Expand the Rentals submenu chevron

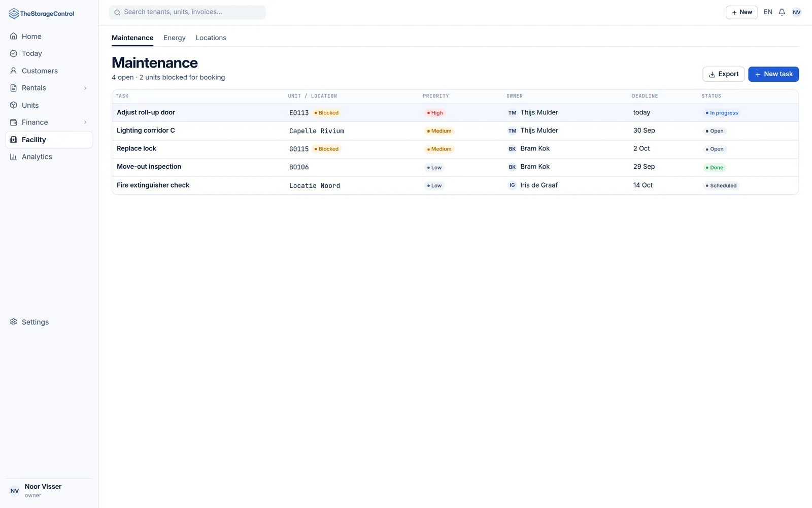[x=85, y=88]
